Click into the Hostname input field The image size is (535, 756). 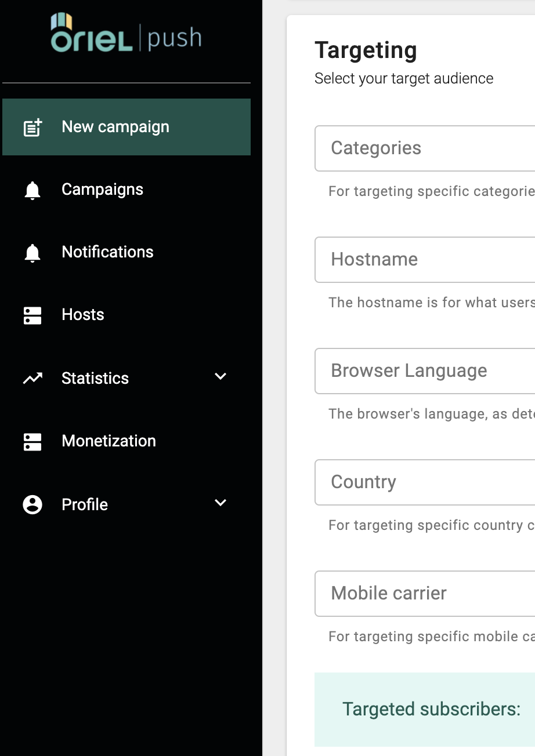(425, 260)
